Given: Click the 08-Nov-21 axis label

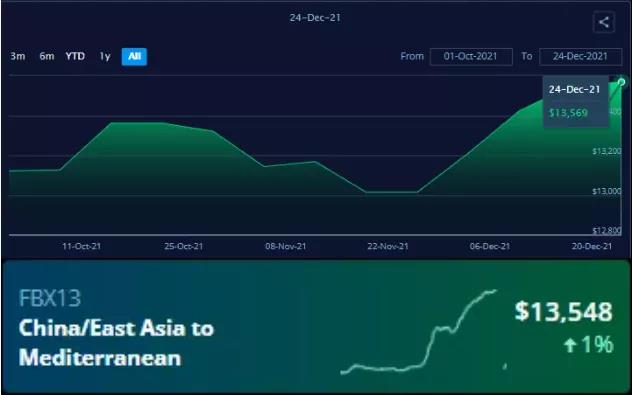Looking at the screenshot, I should click(285, 246).
